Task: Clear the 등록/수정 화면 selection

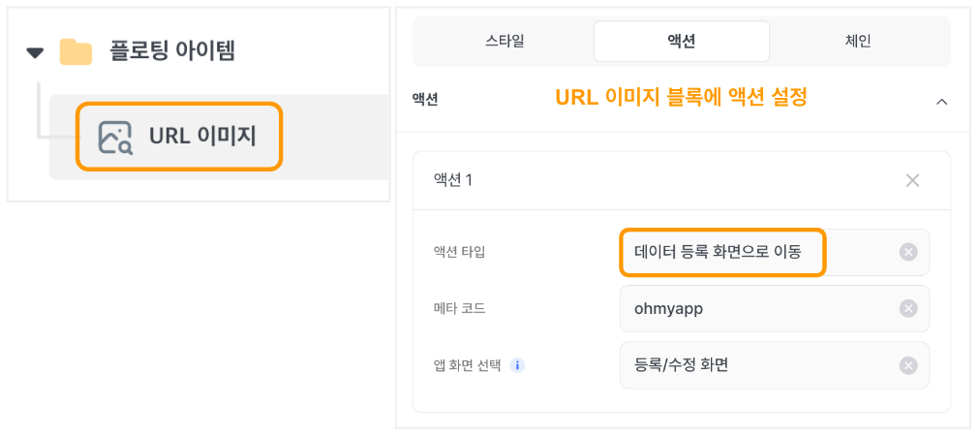Action: 908,365
